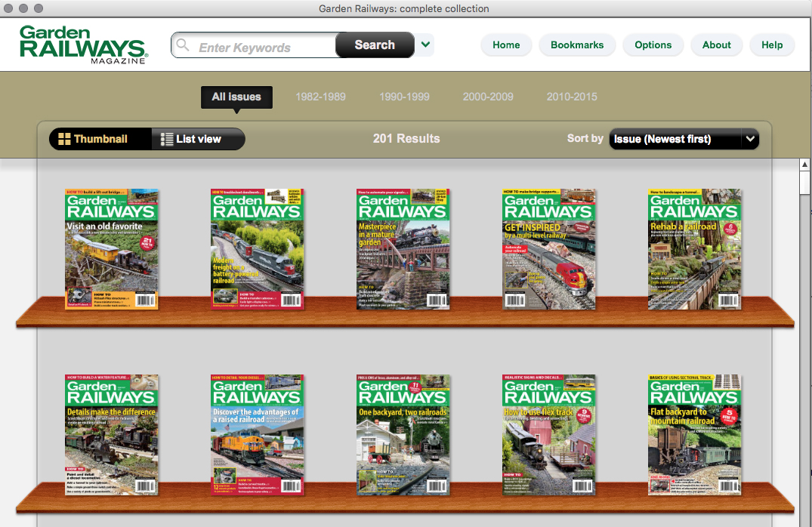Expand the search options chevron
The height and width of the screenshot is (527, 812).
(426, 45)
